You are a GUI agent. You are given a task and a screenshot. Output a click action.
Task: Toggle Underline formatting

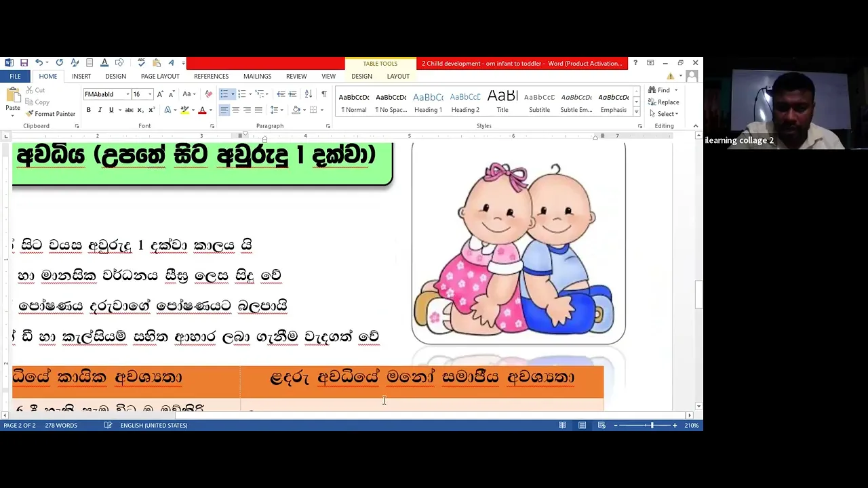(x=111, y=110)
